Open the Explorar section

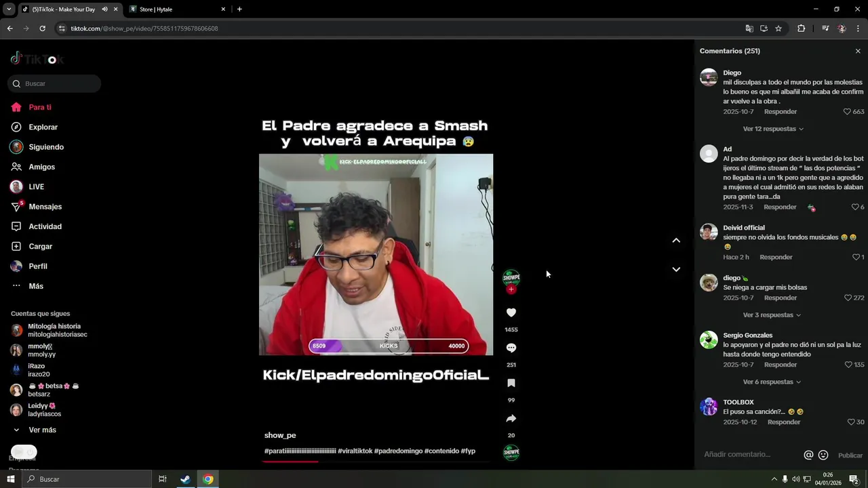[34, 127]
